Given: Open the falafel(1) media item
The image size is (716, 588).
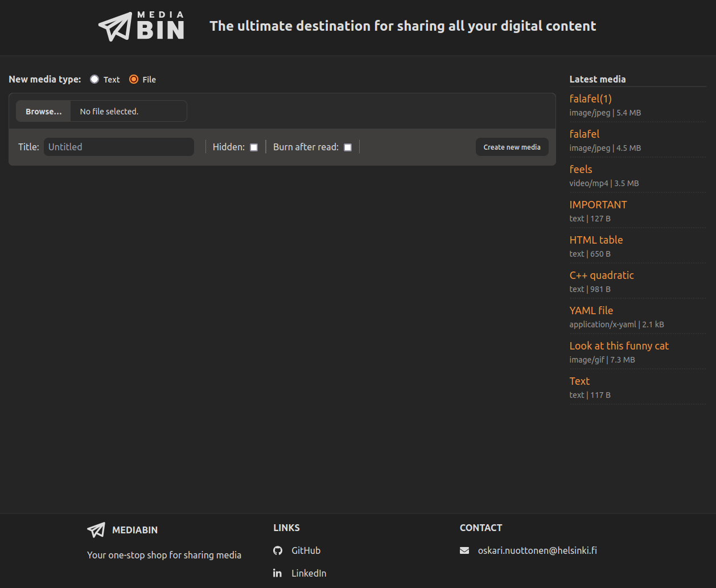Looking at the screenshot, I should 590,98.
